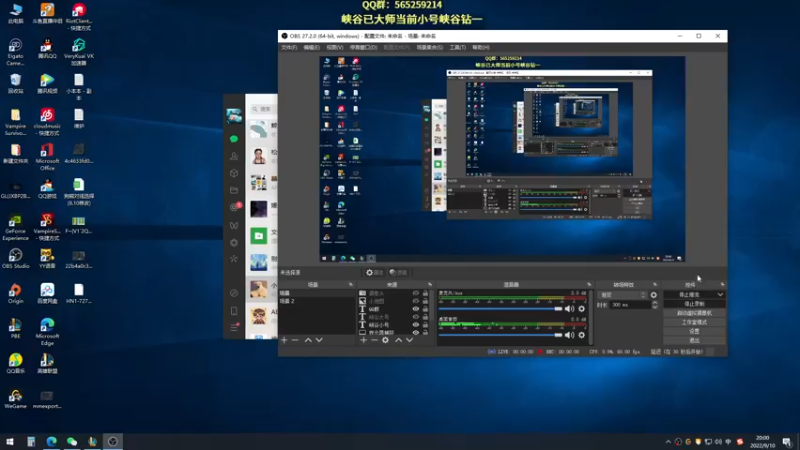The width and height of the screenshot is (800, 450).
Task: Move the scene up in the Scenes panel
Action: click(308, 340)
